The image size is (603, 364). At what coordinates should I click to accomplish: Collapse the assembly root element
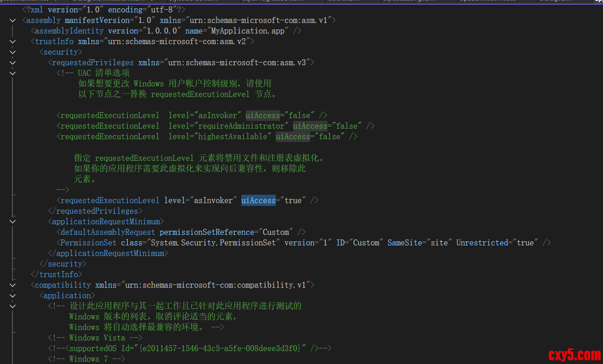point(12,20)
